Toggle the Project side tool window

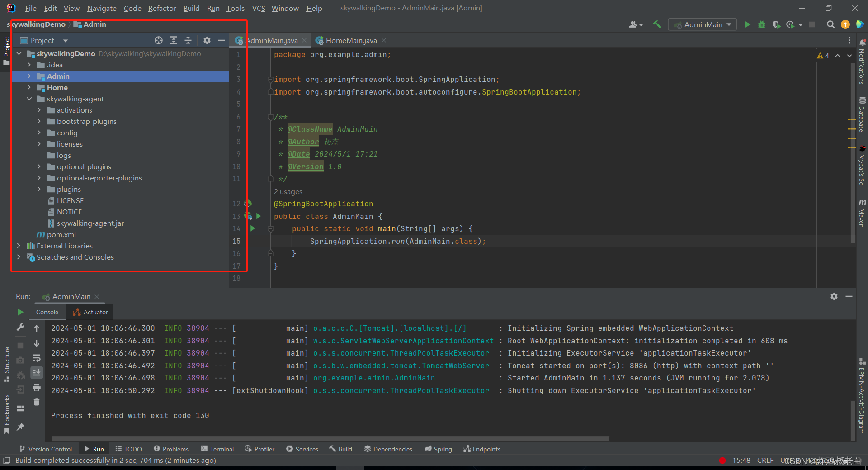[6, 50]
